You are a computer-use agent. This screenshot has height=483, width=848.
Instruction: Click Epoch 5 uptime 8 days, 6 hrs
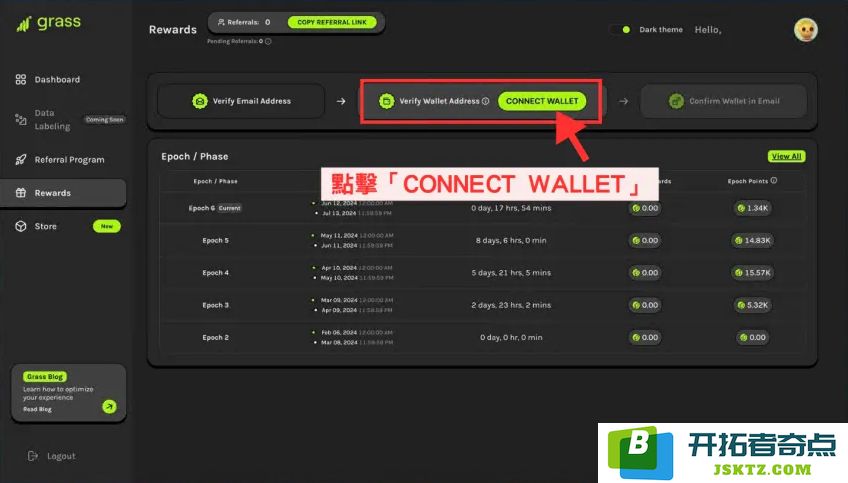511,241
